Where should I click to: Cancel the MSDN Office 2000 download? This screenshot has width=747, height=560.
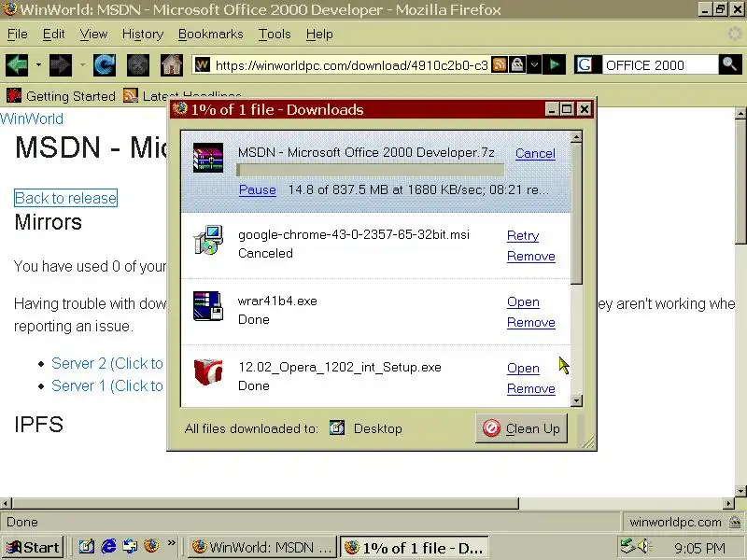click(535, 153)
